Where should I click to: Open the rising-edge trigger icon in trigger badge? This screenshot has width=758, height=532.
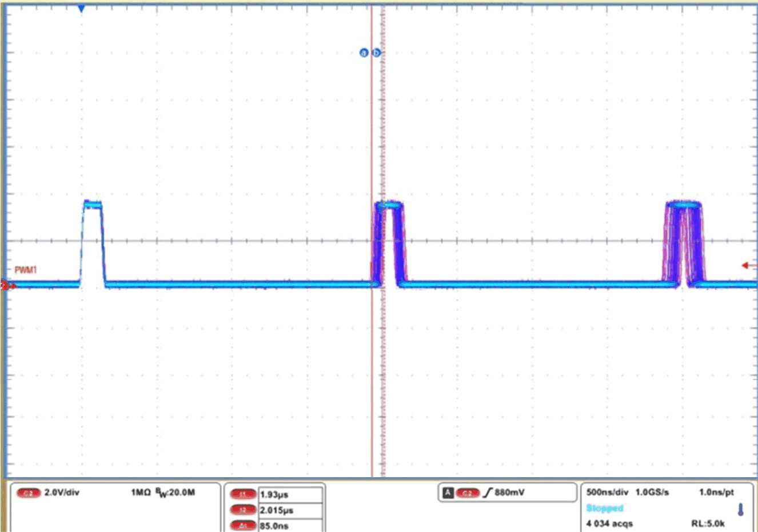click(486, 492)
